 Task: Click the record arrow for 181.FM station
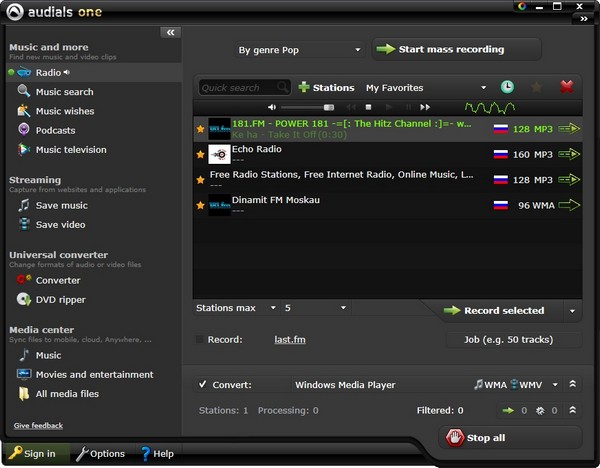pos(569,129)
